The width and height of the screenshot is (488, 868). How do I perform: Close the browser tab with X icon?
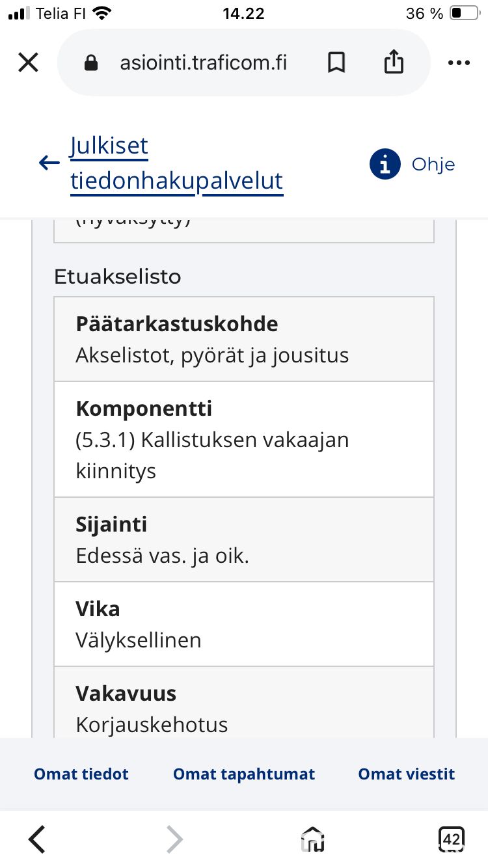click(x=29, y=62)
